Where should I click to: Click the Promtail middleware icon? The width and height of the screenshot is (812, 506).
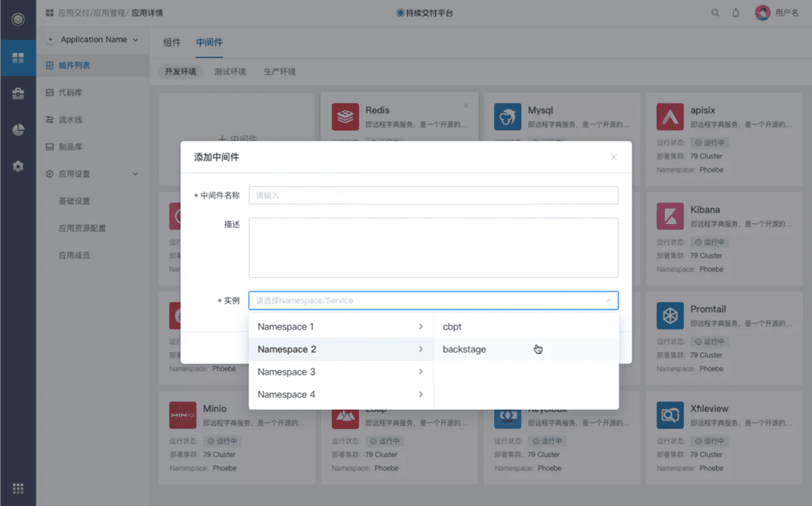(670, 315)
